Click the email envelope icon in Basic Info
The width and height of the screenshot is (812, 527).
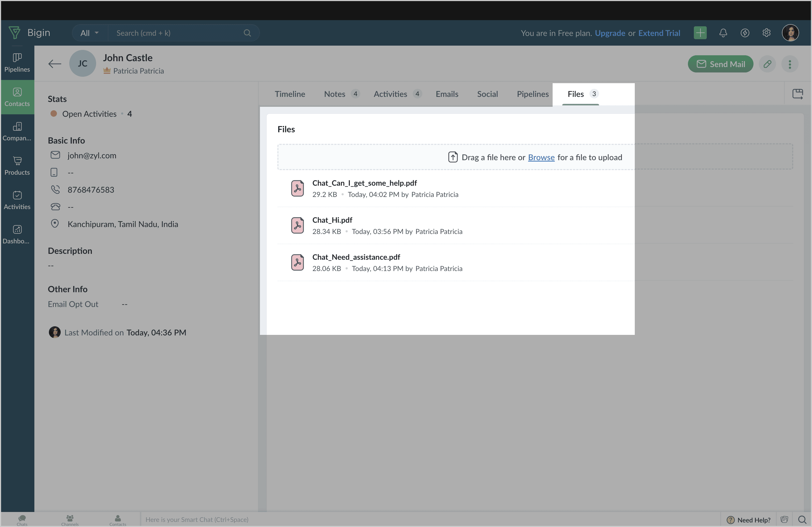click(x=55, y=155)
